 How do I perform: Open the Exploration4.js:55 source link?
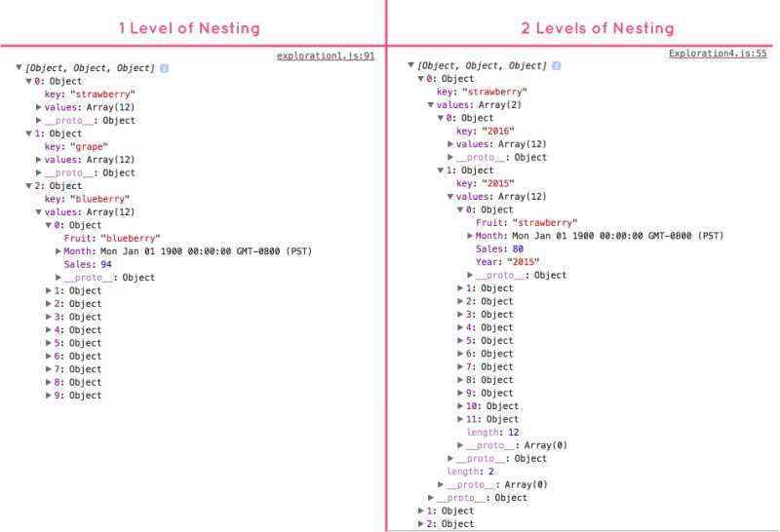[x=718, y=54]
